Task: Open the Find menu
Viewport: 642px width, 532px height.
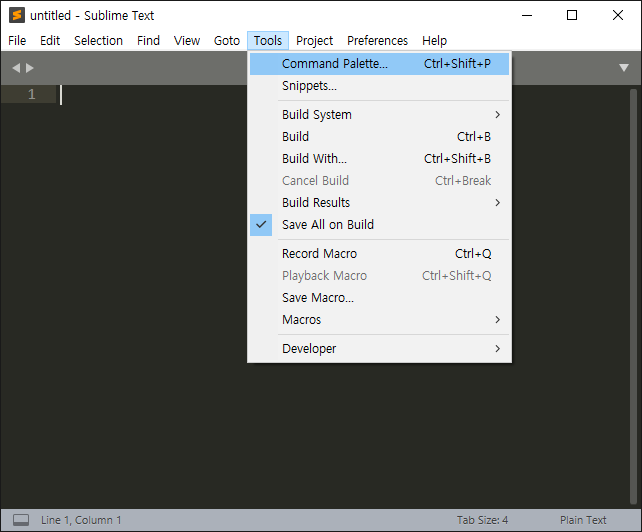Action: pyautogui.click(x=148, y=41)
